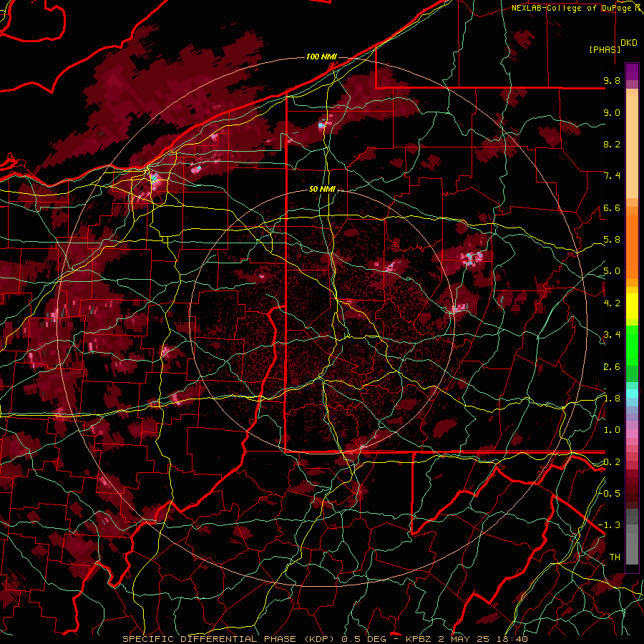
Task: Click the 18:40 timestamp in the footer
Action: coord(514,639)
